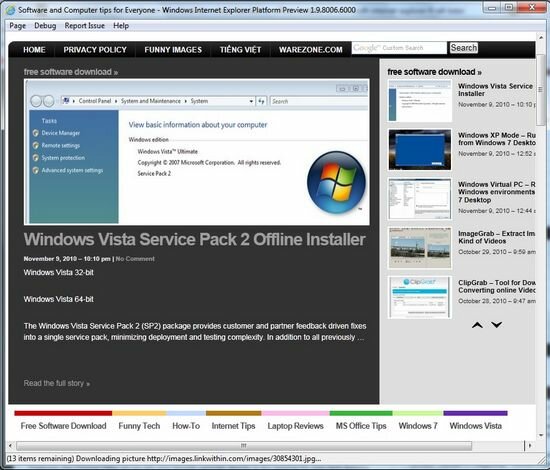Open Windows XP Mode article thumbnail
Image resolution: width=550 pixels, height=470 pixels.
[420, 150]
